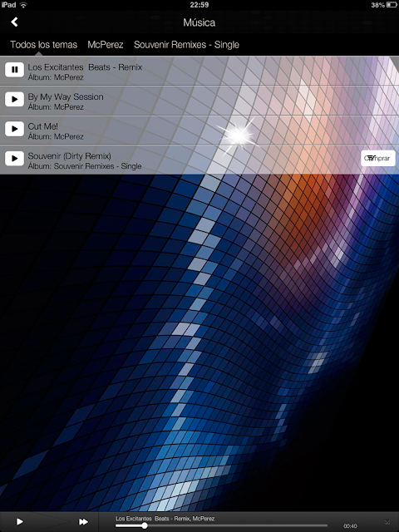Play By My Way Session track
399x532 pixels.
[x=14, y=99]
